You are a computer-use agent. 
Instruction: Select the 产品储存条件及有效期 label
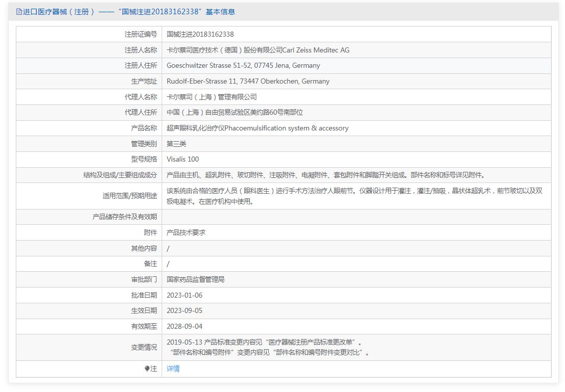(x=124, y=217)
